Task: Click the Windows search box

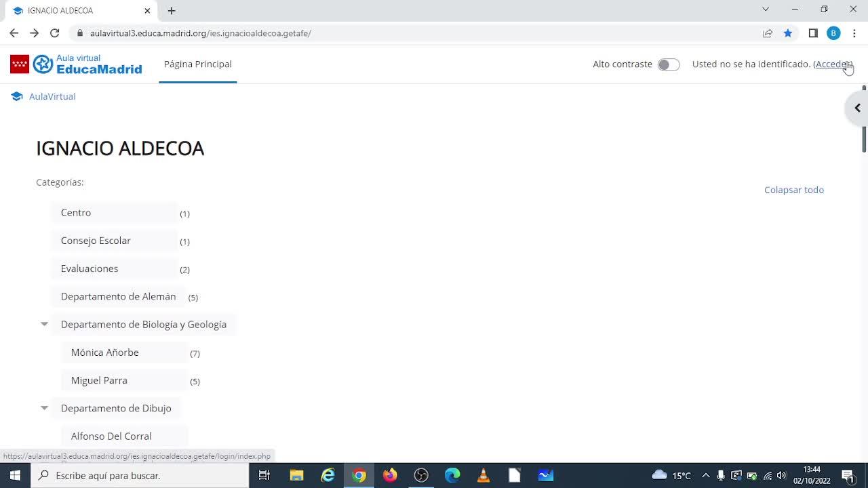Action: pyautogui.click(x=140, y=475)
